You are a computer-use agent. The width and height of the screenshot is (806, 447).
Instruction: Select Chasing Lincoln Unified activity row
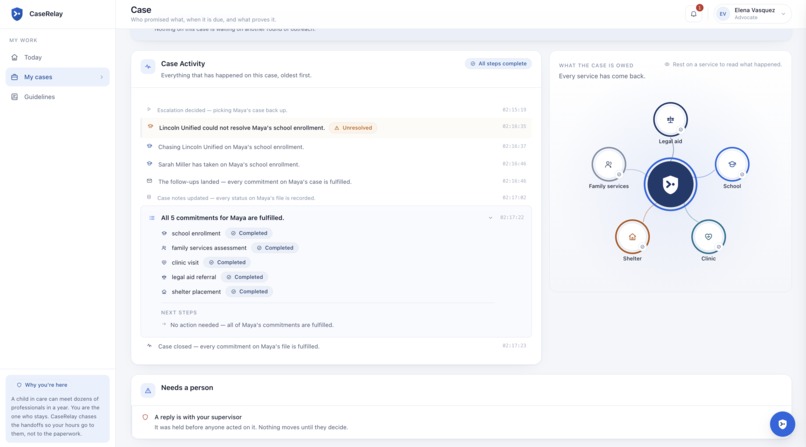[336, 147]
